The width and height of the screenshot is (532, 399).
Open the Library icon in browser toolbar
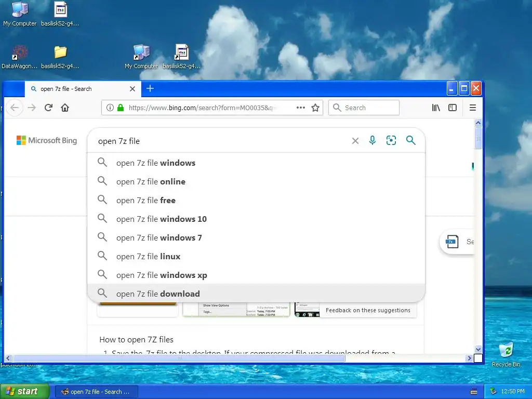436,108
